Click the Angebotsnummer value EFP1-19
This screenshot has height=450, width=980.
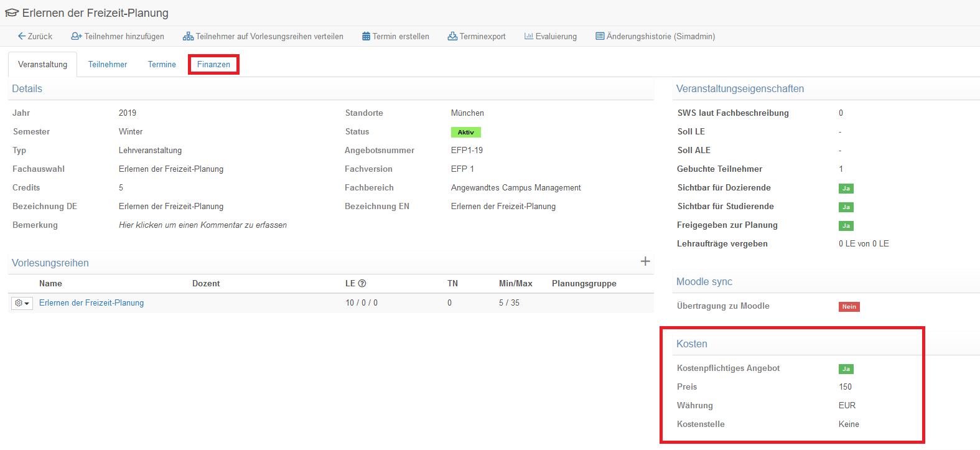467,150
